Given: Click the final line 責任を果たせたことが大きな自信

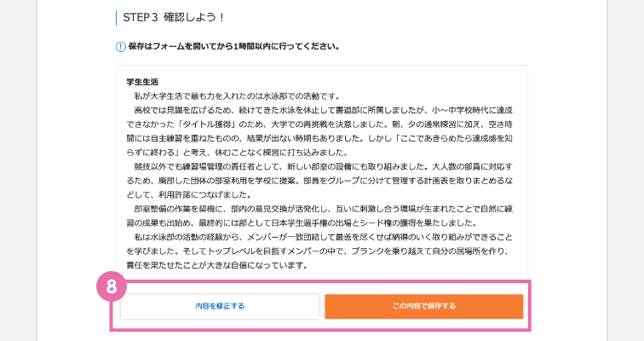Looking at the screenshot, I should [217, 265].
